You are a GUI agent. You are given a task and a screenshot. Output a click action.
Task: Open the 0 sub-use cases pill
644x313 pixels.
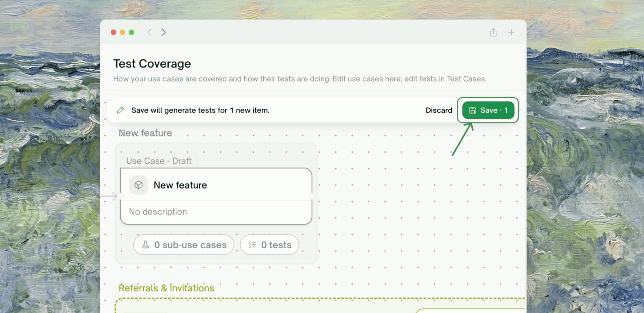click(x=184, y=245)
